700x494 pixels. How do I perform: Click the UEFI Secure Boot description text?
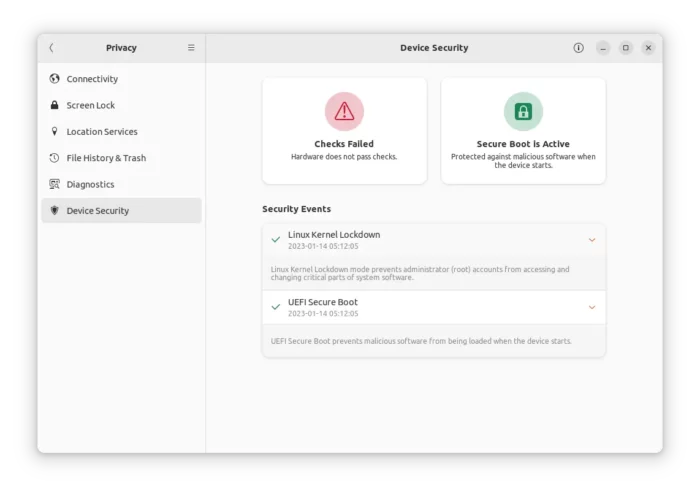tap(421, 341)
